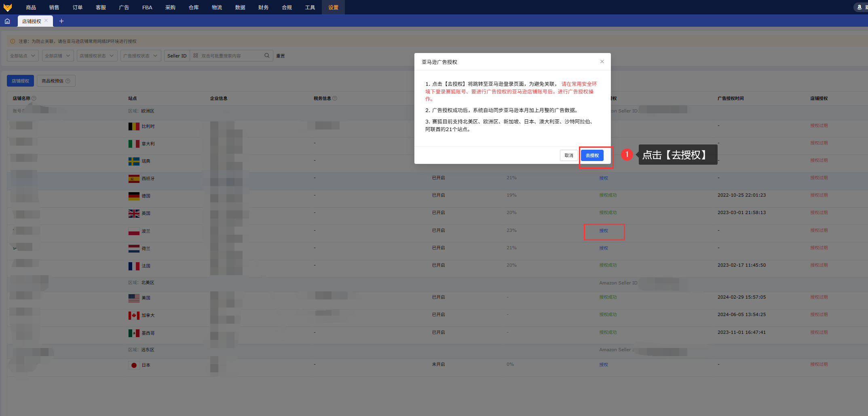Click the 重置 reset link

pos(281,56)
